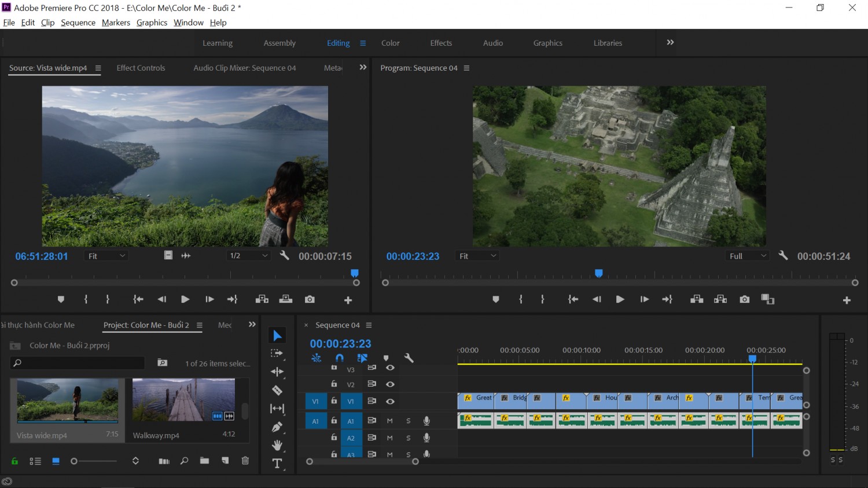Mute audio track A1

390,421
